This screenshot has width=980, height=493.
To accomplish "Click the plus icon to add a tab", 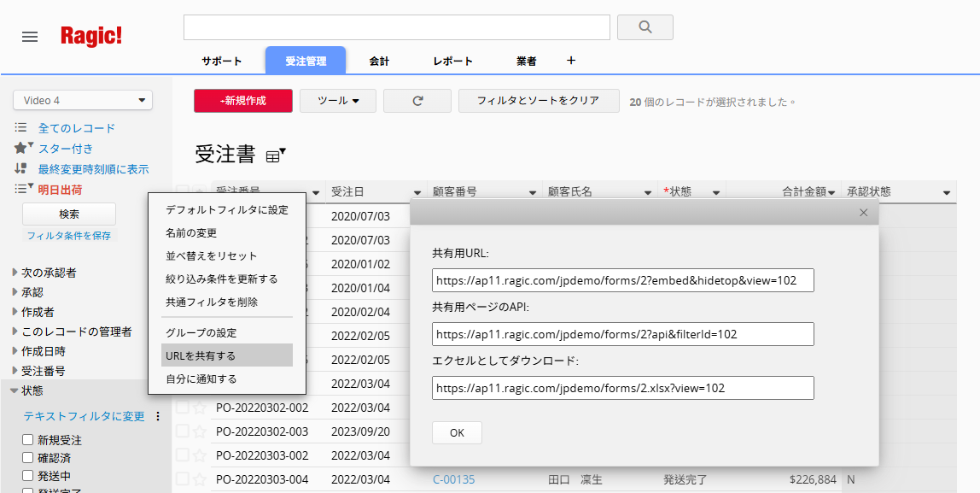I will point(571,61).
